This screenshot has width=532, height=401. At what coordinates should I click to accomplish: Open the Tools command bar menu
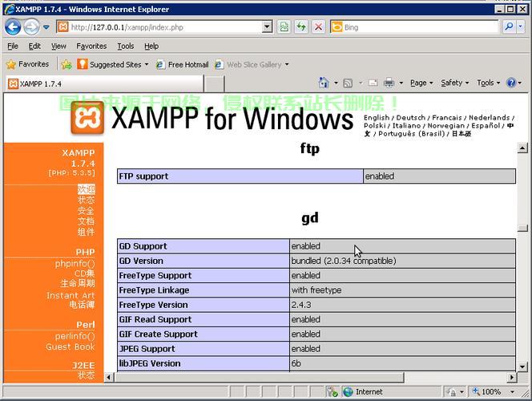point(488,83)
